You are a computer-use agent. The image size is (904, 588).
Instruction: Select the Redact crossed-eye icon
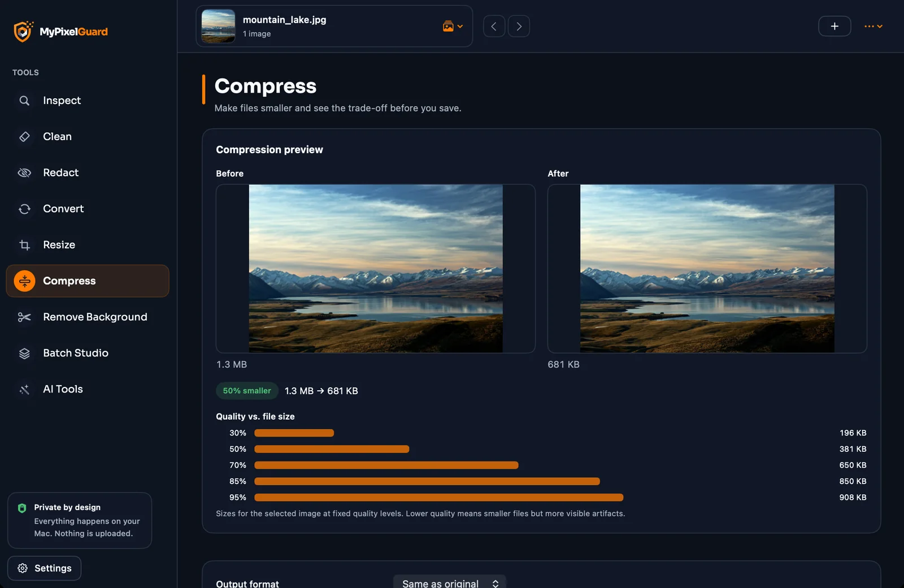[24, 173]
